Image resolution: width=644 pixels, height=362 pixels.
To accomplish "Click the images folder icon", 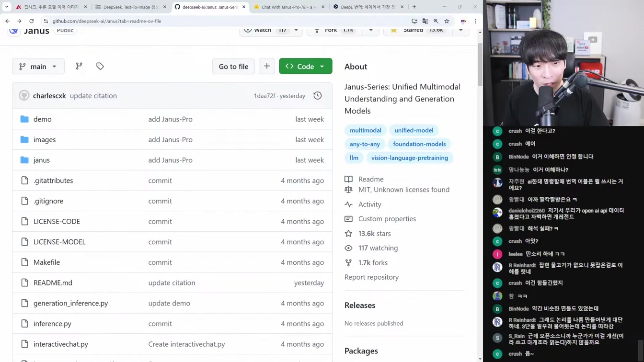I will (x=24, y=140).
